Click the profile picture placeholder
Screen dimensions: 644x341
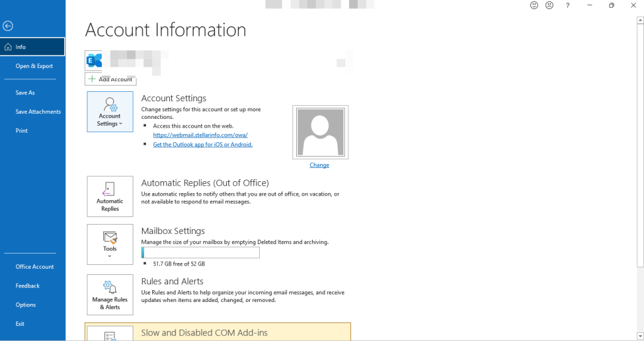click(x=320, y=132)
